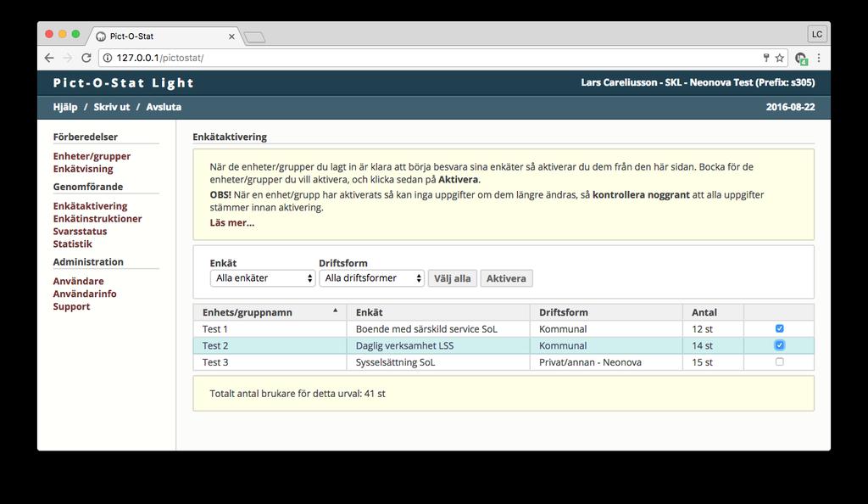Uncheck the Test 2 row checkbox
Screen dimensions: 868x504
pyautogui.click(x=780, y=345)
